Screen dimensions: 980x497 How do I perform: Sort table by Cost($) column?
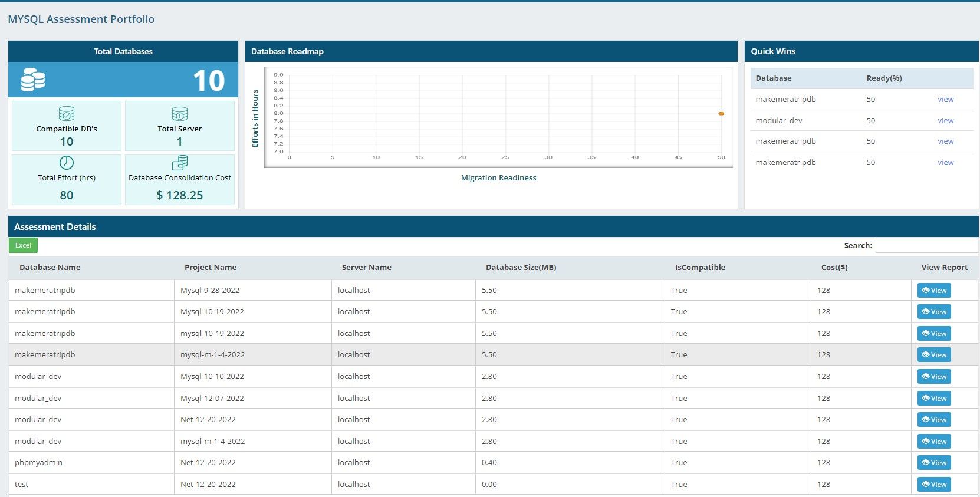click(834, 267)
